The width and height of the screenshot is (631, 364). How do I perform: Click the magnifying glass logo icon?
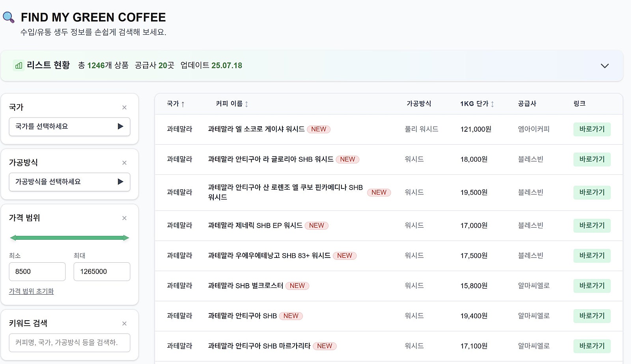[9, 17]
